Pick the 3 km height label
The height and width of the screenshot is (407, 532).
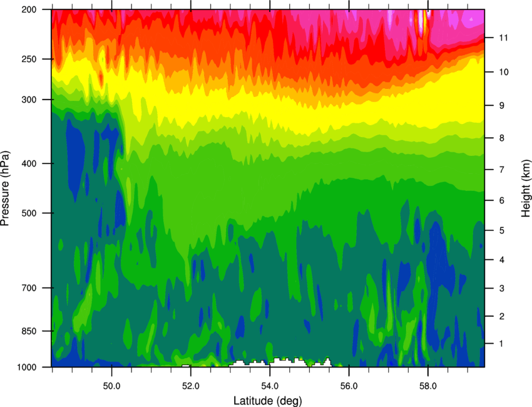pyautogui.click(x=501, y=289)
